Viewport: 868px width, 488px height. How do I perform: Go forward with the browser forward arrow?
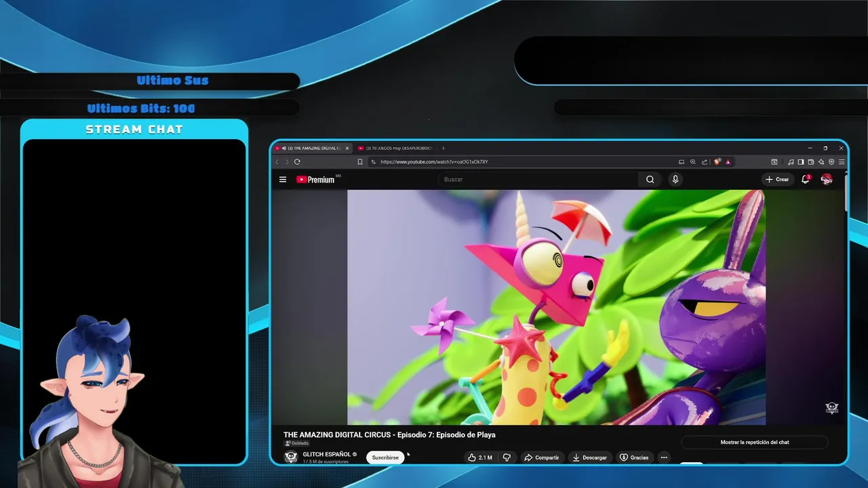287,162
